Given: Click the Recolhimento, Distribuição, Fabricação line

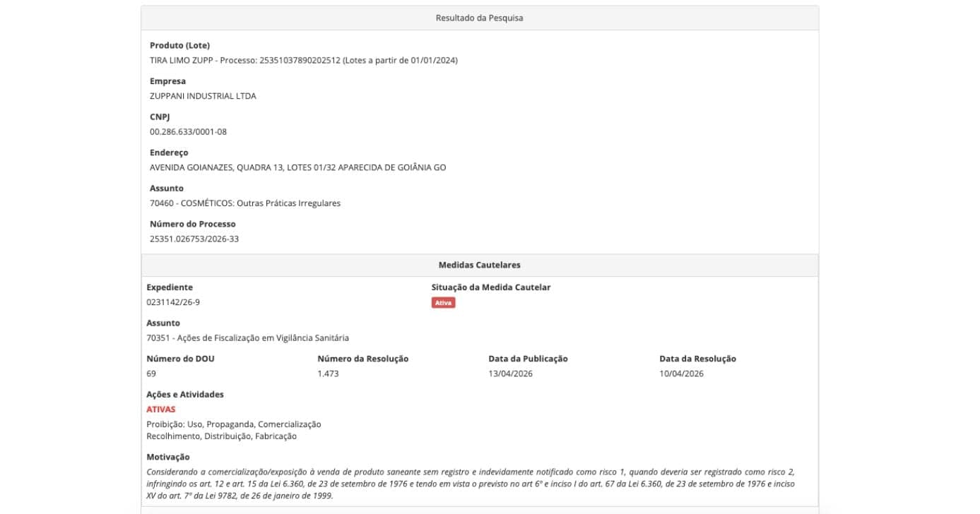Looking at the screenshot, I should [x=221, y=436].
